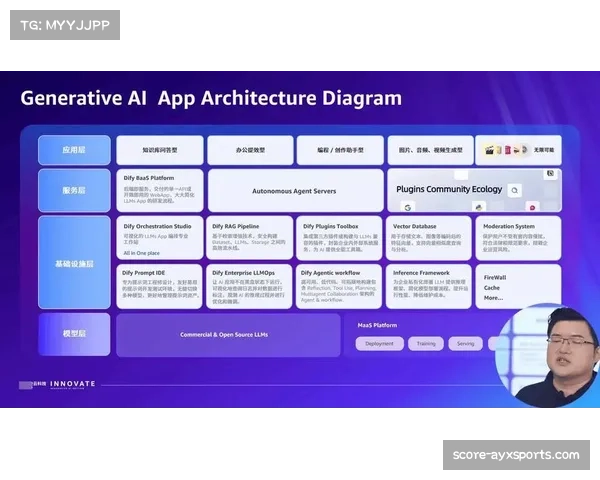Click the Inference Framework card

tap(428, 285)
